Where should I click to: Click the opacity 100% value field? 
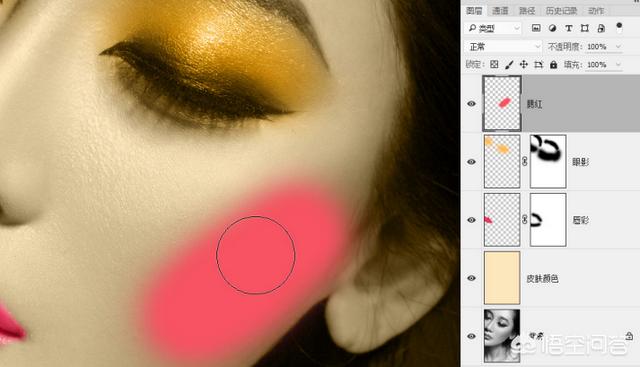599,47
